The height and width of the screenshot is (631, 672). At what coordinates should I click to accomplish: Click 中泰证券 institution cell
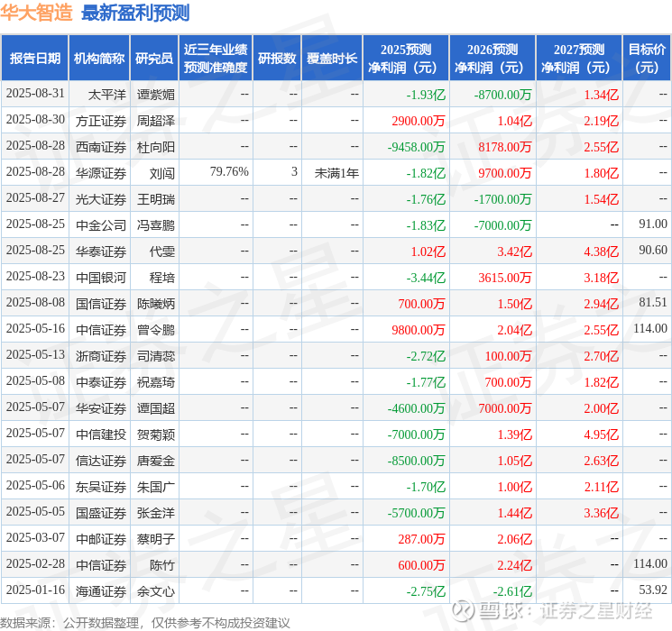[101, 382]
